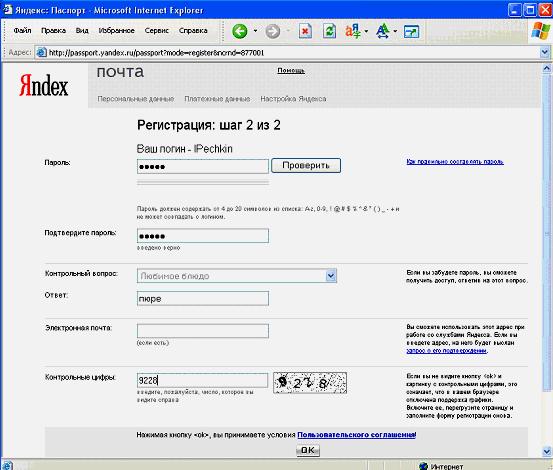The width and height of the screenshot is (553, 470).
Task: Click the Яndex logo
Action: pyautogui.click(x=44, y=85)
